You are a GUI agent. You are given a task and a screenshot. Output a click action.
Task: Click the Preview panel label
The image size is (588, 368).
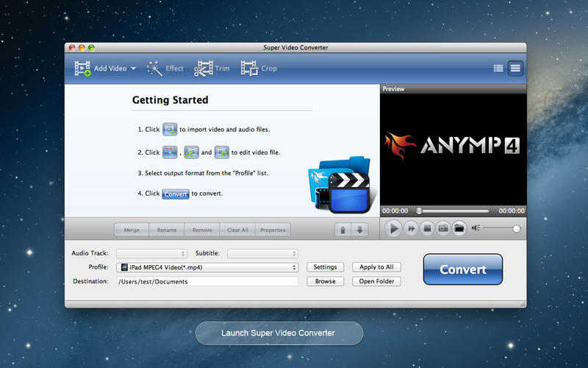pyautogui.click(x=393, y=89)
